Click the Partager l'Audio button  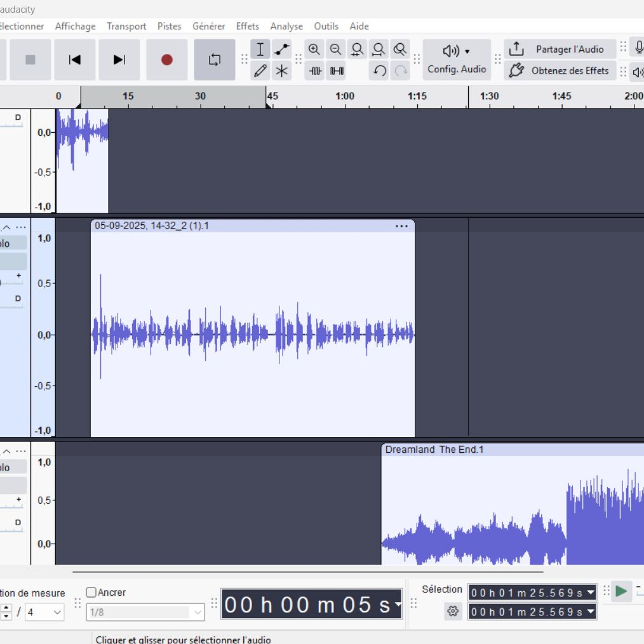click(x=560, y=49)
